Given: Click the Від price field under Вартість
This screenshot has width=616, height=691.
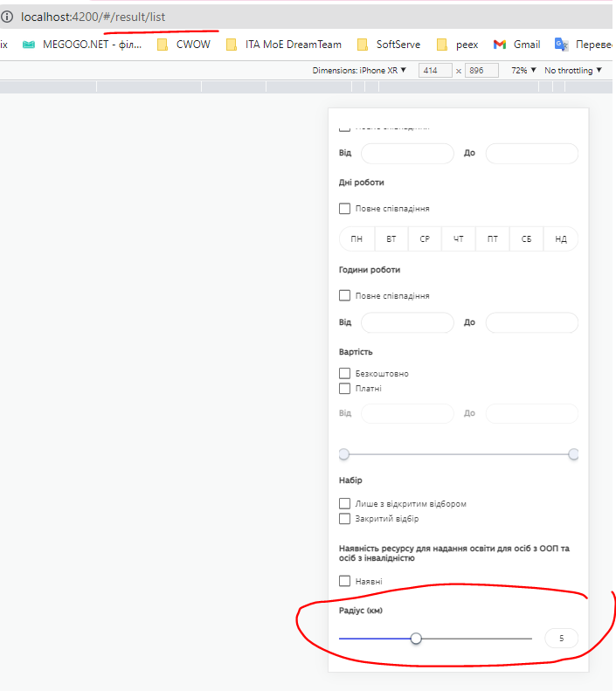Looking at the screenshot, I should tap(407, 413).
